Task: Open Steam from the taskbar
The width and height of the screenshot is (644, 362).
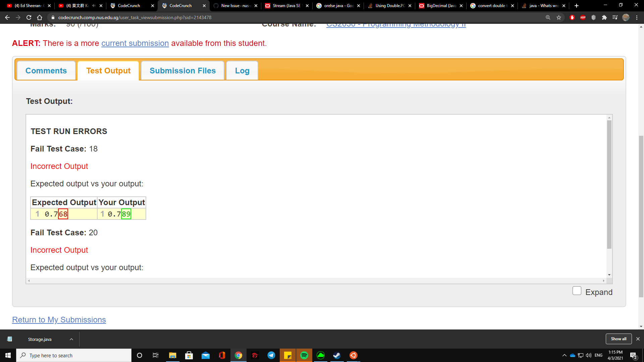Action: [x=337, y=355]
